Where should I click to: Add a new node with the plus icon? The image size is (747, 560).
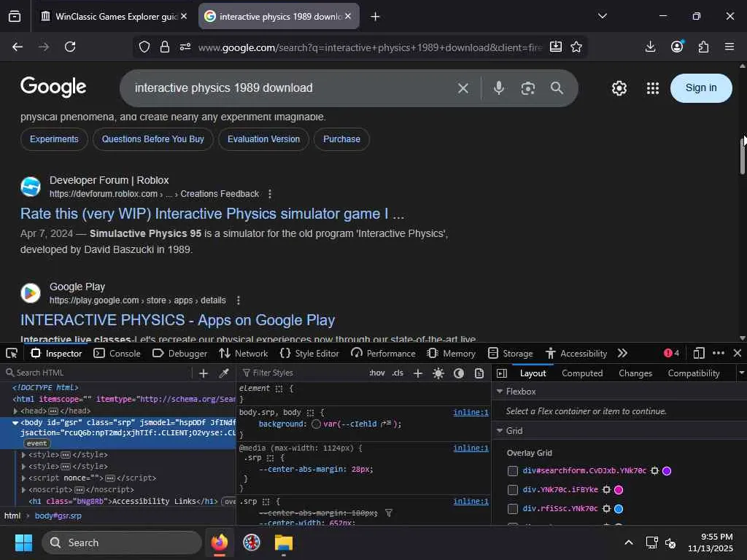tap(204, 373)
